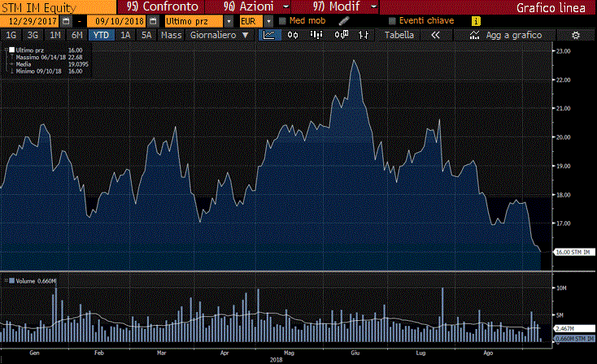Click the Ago month axis label

(488, 353)
